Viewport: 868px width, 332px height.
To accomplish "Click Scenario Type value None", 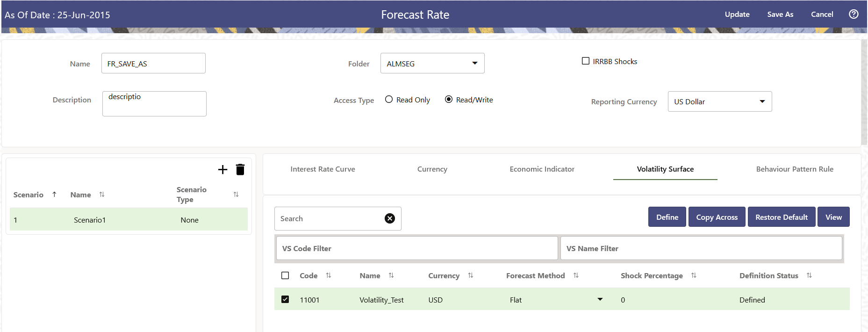I will (x=189, y=220).
